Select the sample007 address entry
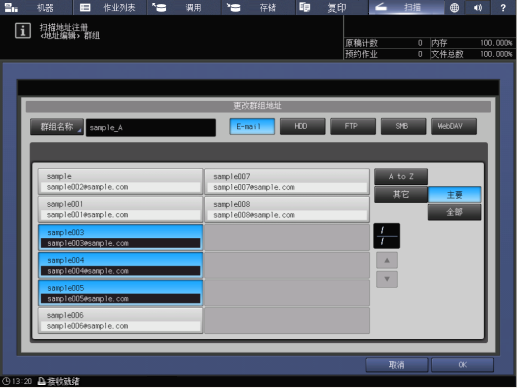Image resolution: width=517 pixels, height=388 pixels. click(x=287, y=182)
